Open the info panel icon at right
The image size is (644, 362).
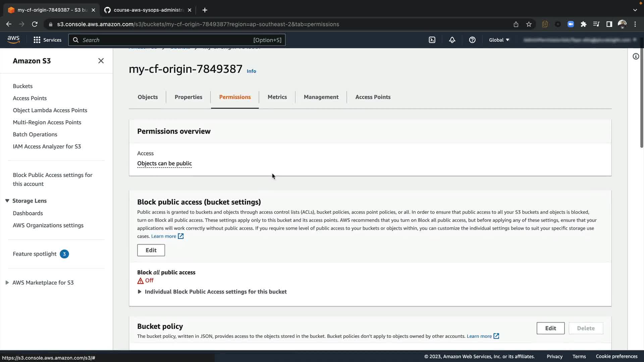pyautogui.click(x=636, y=56)
